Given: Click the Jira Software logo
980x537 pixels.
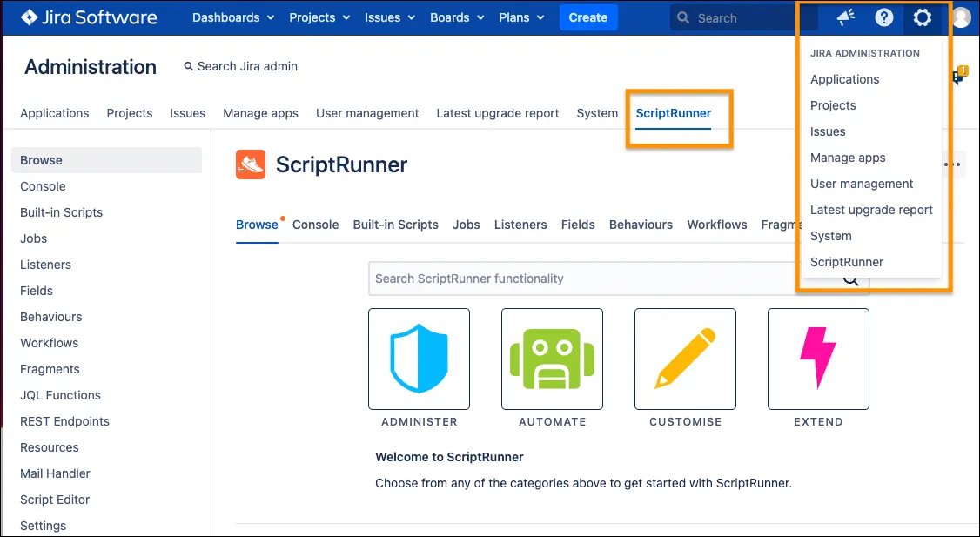Looking at the screenshot, I should pos(89,17).
